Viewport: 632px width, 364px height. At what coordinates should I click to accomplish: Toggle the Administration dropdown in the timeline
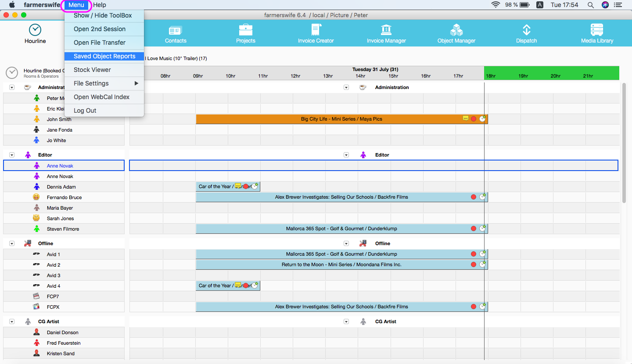pos(346,87)
